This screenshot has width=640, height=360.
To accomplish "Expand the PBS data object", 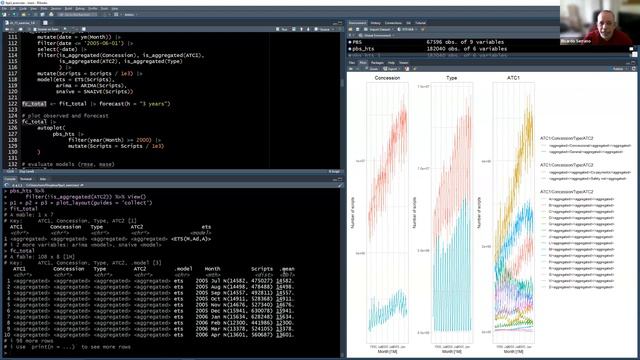I will point(350,42).
